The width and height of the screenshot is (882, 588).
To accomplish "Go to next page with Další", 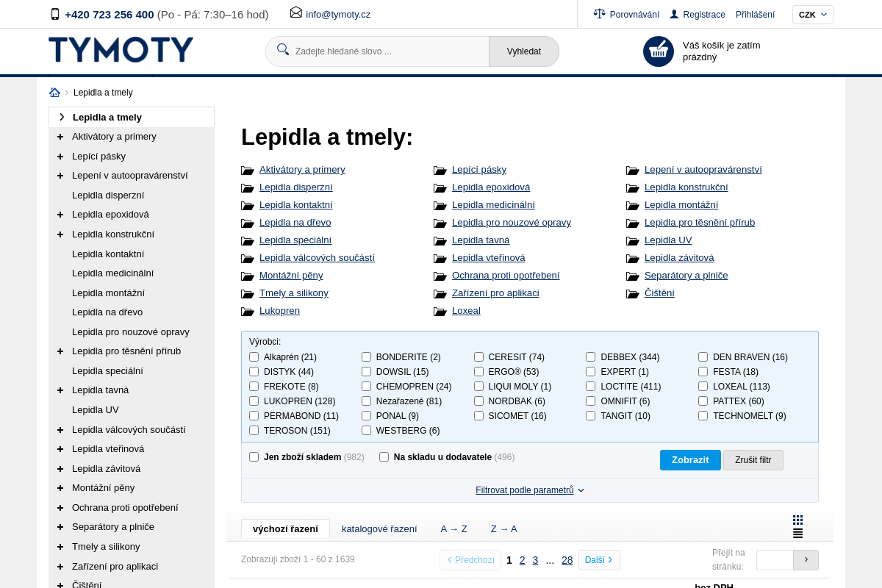I will (x=599, y=560).
